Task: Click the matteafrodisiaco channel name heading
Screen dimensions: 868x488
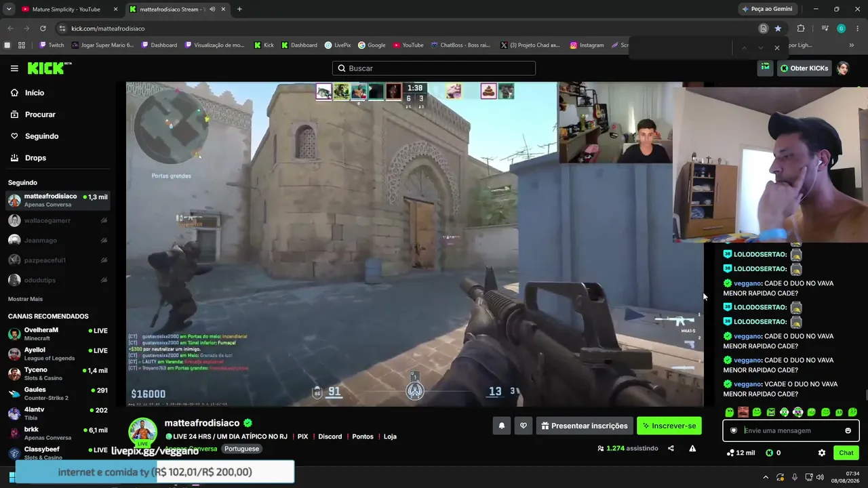Action: click(202, 423)
